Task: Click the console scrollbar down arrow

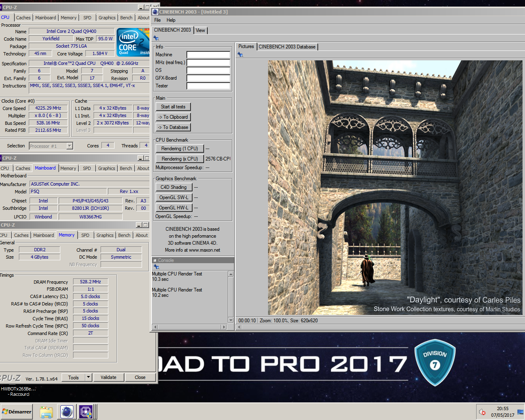Action: [231, 320]
